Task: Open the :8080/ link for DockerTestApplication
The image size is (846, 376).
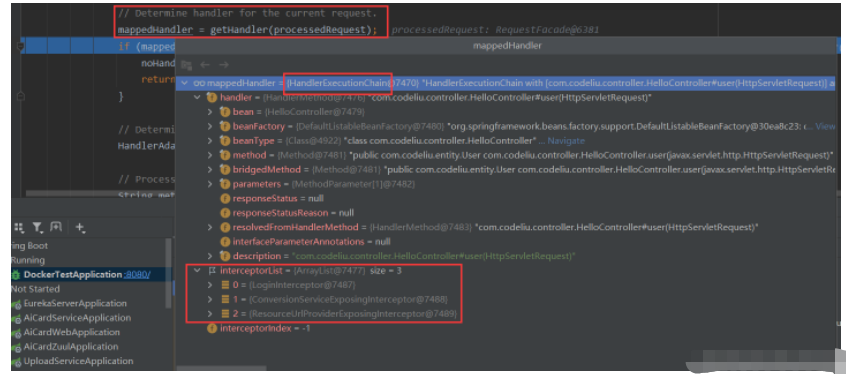Action: click(x=137, y=275)
